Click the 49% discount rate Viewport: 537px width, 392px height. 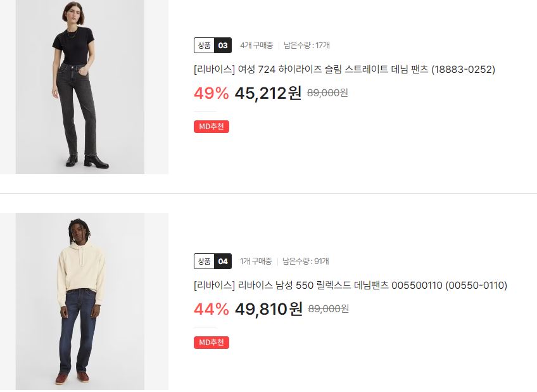click(x=212, y=93)
